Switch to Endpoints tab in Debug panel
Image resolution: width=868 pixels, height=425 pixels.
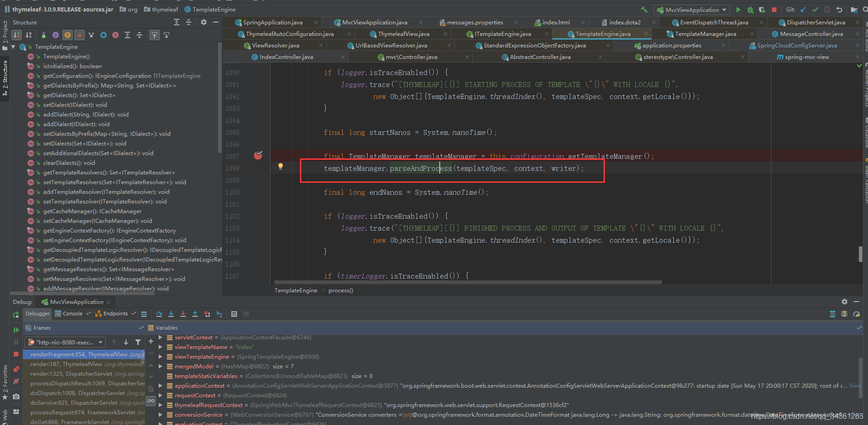tap(115, 314)
